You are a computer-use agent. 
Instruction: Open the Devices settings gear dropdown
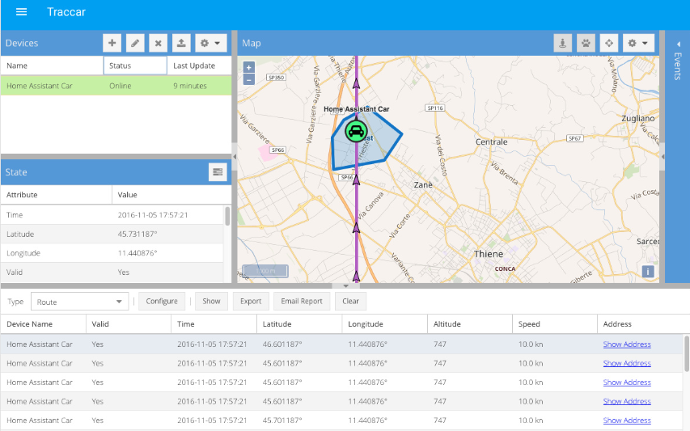pyautogui.click(x=210, y=43)
